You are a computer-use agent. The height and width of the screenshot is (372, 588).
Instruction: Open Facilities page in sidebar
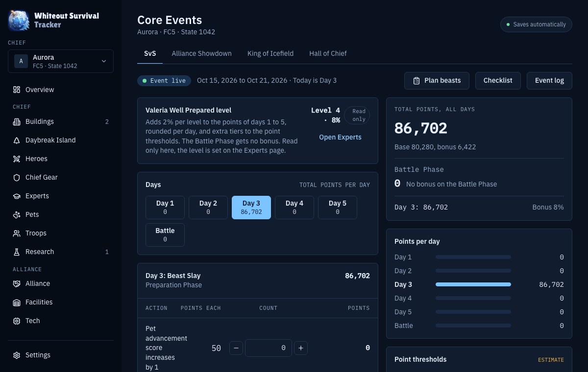click(x=61, y=302)
